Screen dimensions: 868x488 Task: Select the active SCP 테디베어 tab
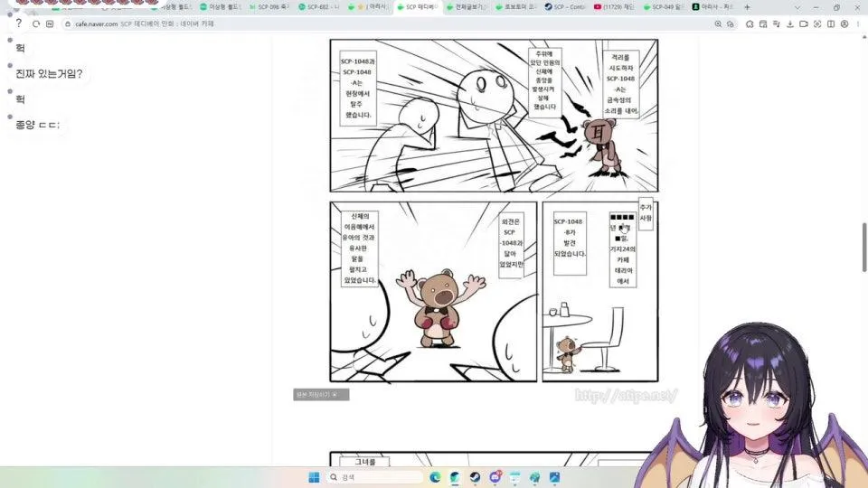(x=418, y=7)
